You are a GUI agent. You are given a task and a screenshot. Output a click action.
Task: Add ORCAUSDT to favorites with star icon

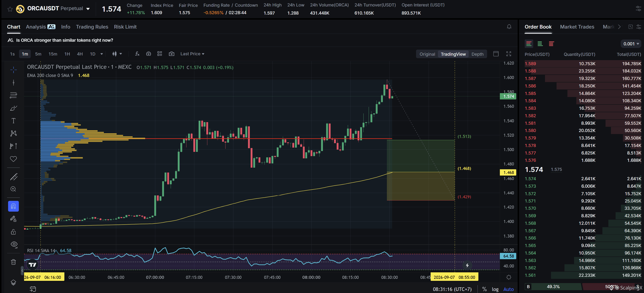click(x=10, y=9)
